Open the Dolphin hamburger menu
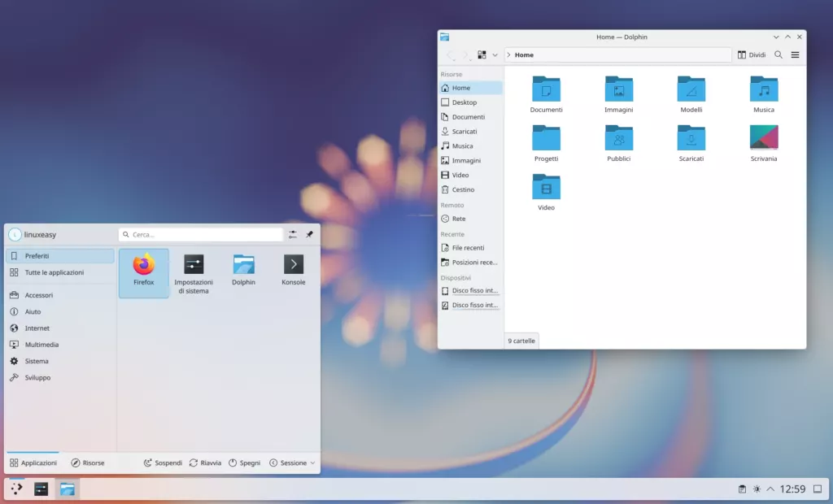This screenshot has height=504, width=833. pos(796,54)
